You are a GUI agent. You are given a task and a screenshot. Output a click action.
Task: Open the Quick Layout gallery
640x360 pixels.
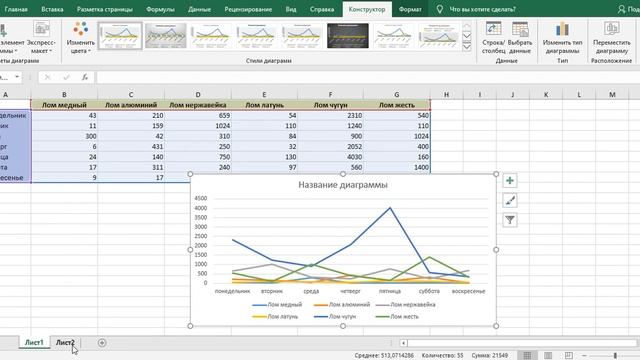pos(41,38)
